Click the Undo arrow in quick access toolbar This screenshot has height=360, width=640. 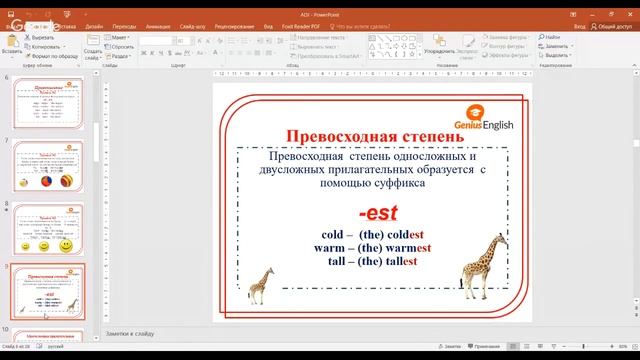point(29,14)
